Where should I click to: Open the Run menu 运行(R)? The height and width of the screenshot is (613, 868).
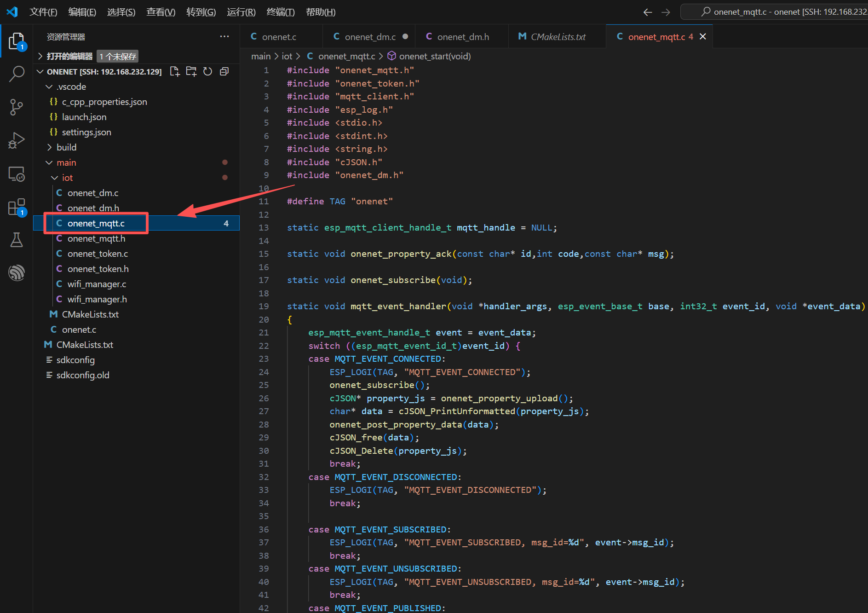click(x=241, y=12)
